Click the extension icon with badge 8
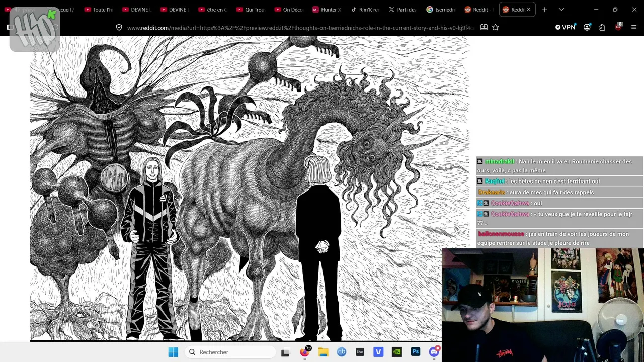644x362 pixels. pos(618,27)
